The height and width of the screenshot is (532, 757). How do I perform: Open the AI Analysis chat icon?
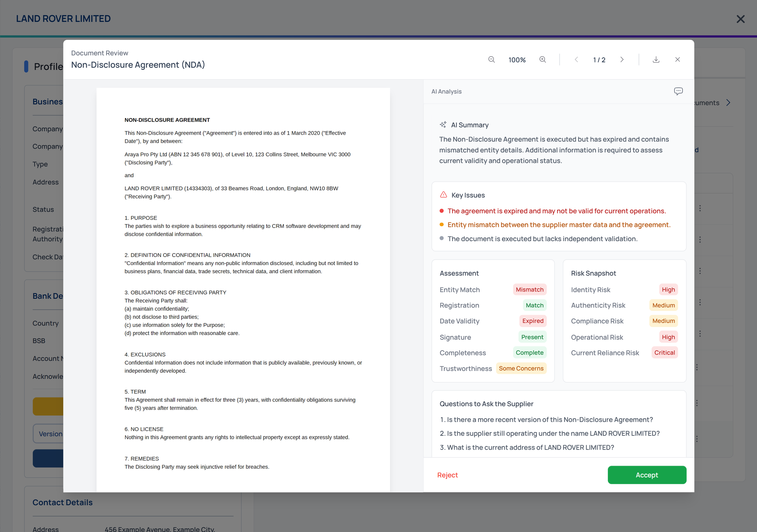coord(678,91)
